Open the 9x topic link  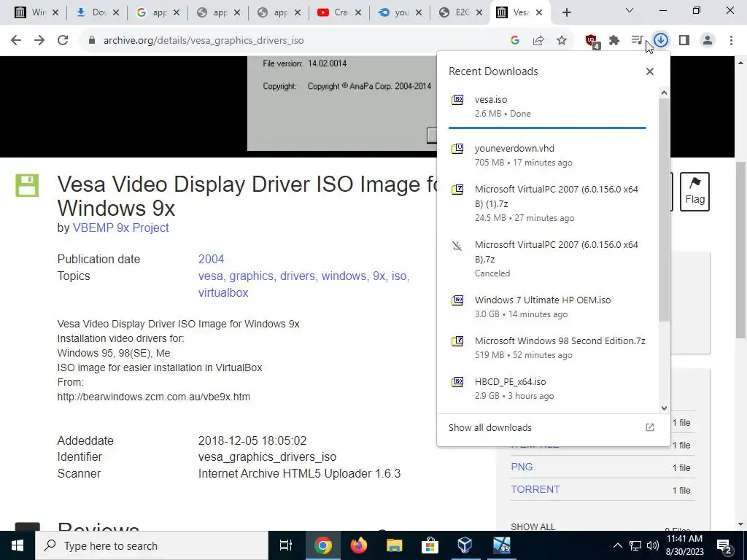point(379,276)
